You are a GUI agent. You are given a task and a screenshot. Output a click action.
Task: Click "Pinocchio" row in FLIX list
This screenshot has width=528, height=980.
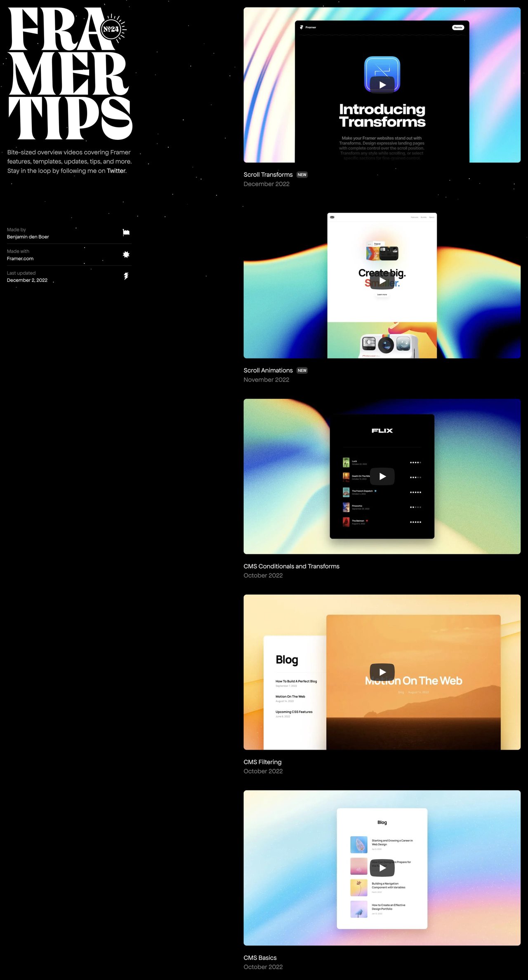pyautogui.click(x=382, y=507)
